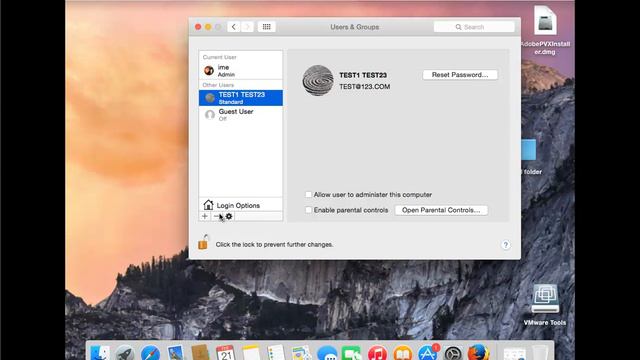Select Guest User in the user list
This screenshot has height=360, width=640.
240,115
